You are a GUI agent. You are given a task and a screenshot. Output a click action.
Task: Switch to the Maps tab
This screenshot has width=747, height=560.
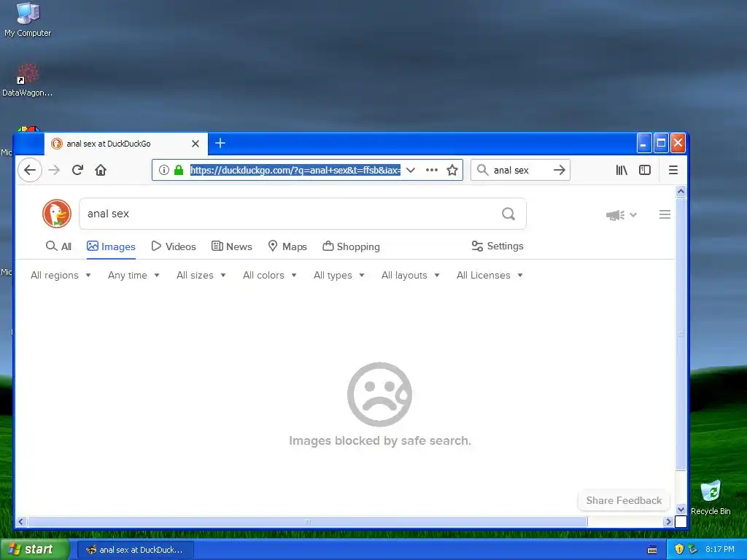point(287,246)
